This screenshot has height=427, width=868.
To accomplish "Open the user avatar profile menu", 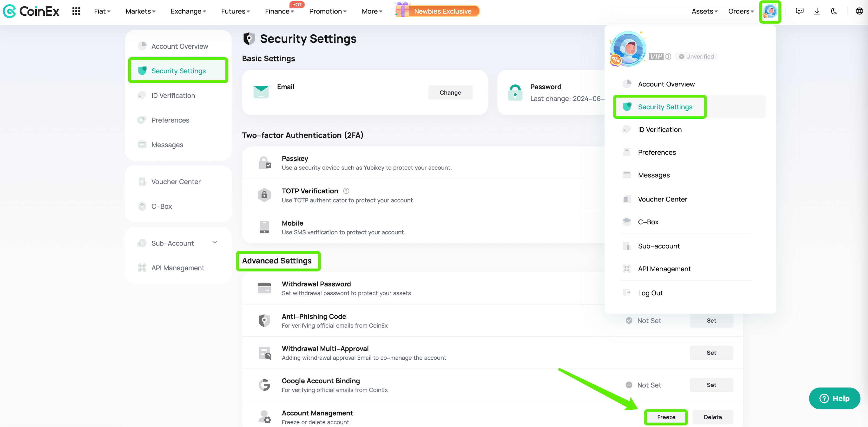I will [770, 12].
